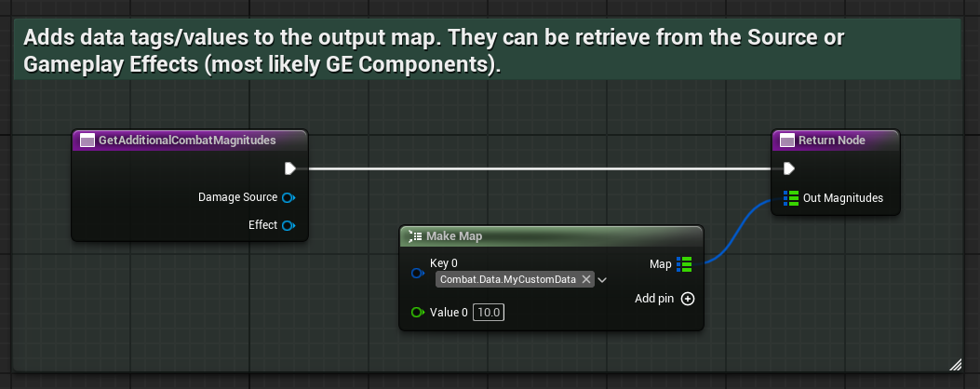Click the exec output pin on GetAdditionalCombatMagnitudes

coord(290,168)
